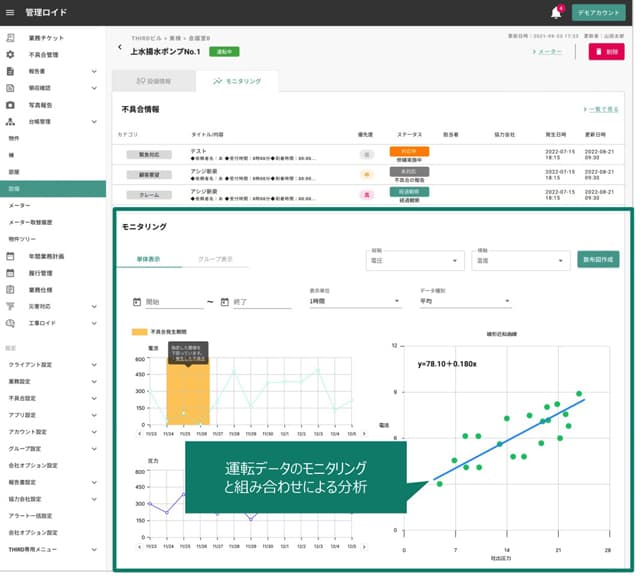640x578 pixels.
Task: Go back using the left arrow beside 上水揚水ポンプNo.1
Action: [120, 47]
